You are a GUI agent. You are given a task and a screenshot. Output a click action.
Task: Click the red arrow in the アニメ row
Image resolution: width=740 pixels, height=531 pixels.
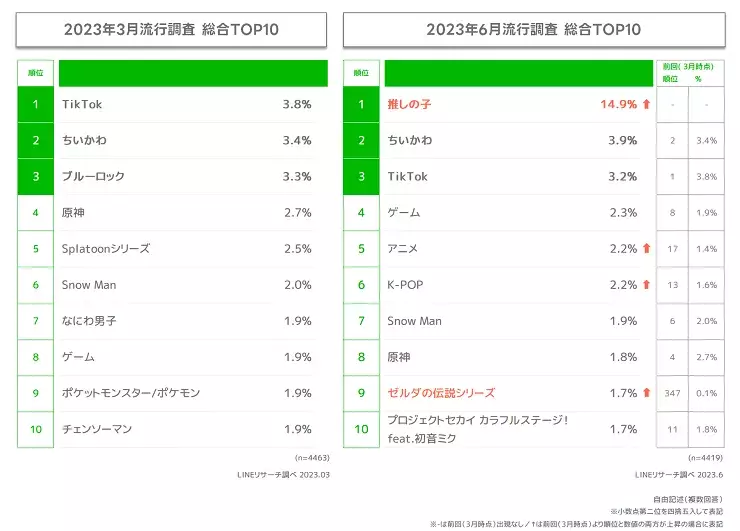tap(646, 249)
